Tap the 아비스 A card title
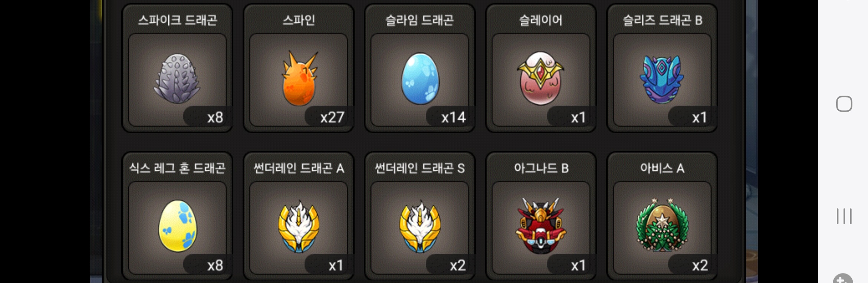 point(662,168)
